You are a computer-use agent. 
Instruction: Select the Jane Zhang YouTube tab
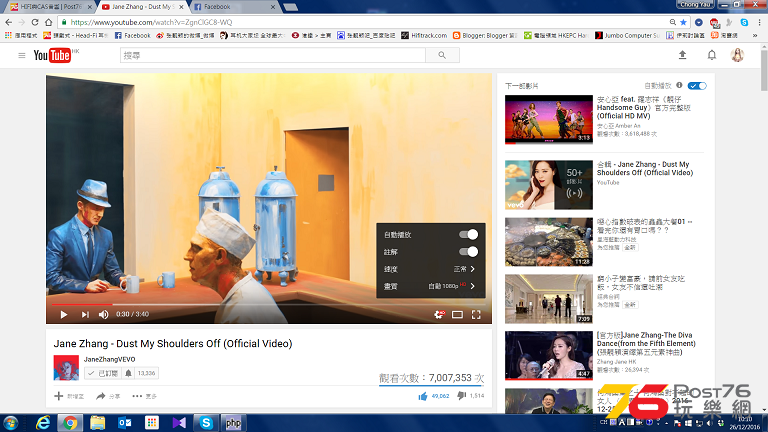(x=142, y=7)
